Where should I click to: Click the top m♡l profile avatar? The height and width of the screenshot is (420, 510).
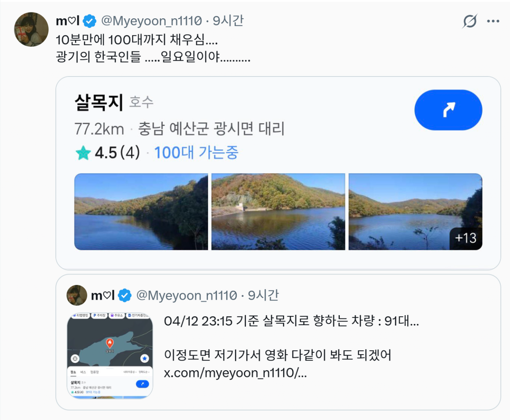click(31, 29)
